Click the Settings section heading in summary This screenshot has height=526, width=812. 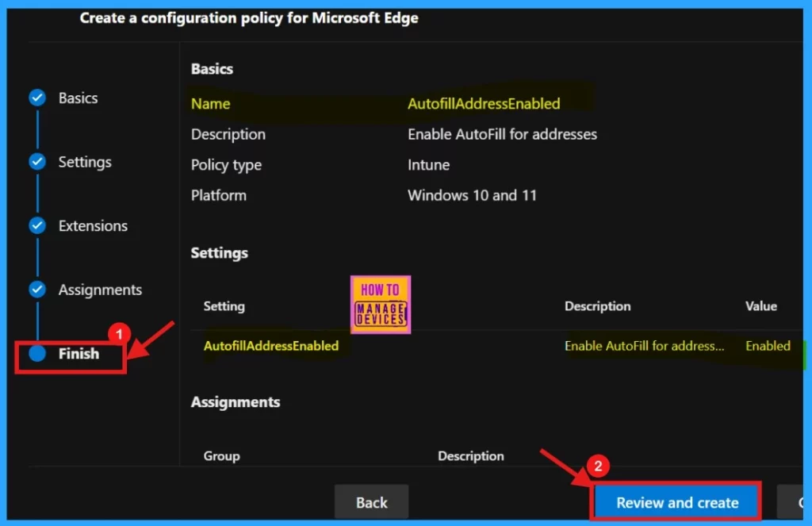(x=219, y=253)
